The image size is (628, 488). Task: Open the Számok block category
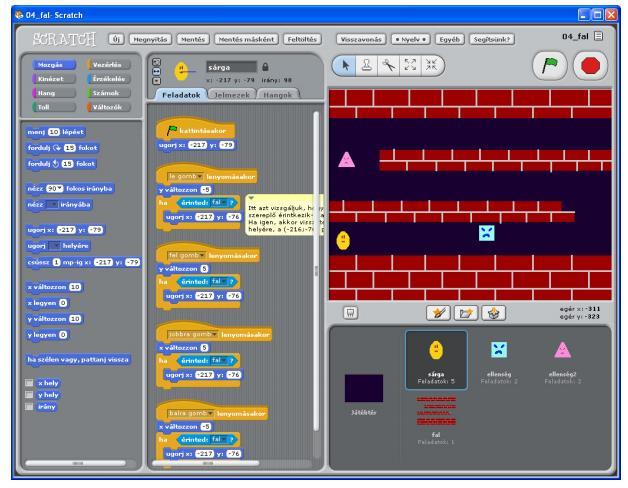coord(109,93)
